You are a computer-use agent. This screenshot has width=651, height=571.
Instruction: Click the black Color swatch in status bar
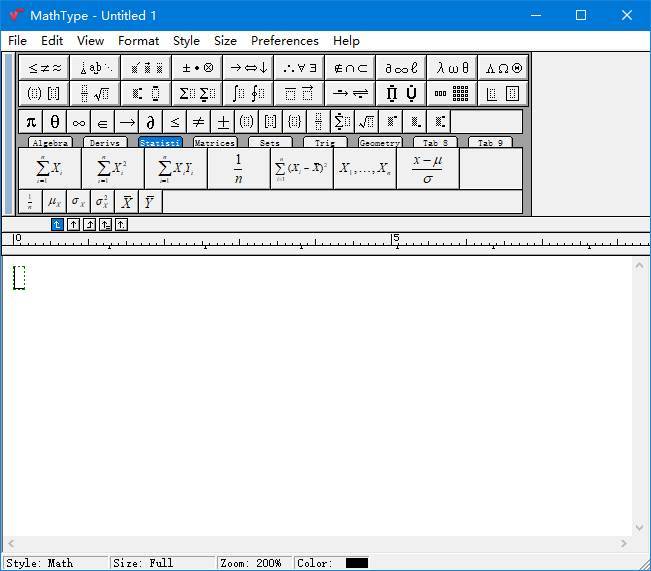[357, 563]
